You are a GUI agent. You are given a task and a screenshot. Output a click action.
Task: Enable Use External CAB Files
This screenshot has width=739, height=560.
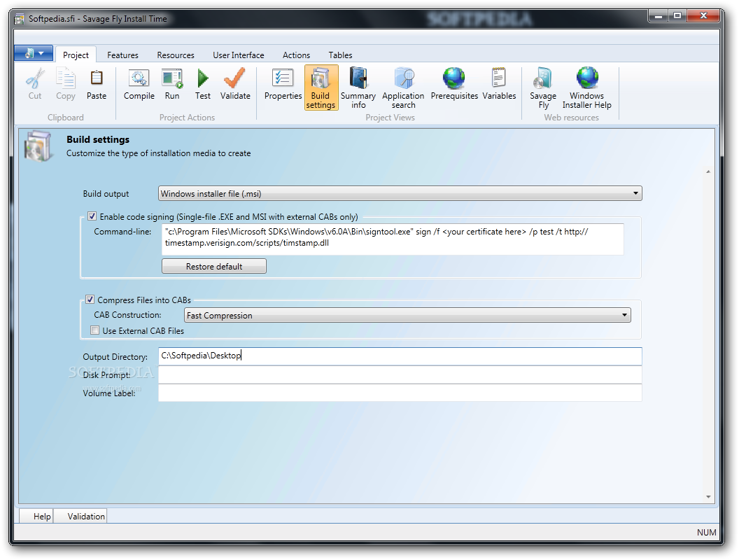click(94, 330)
